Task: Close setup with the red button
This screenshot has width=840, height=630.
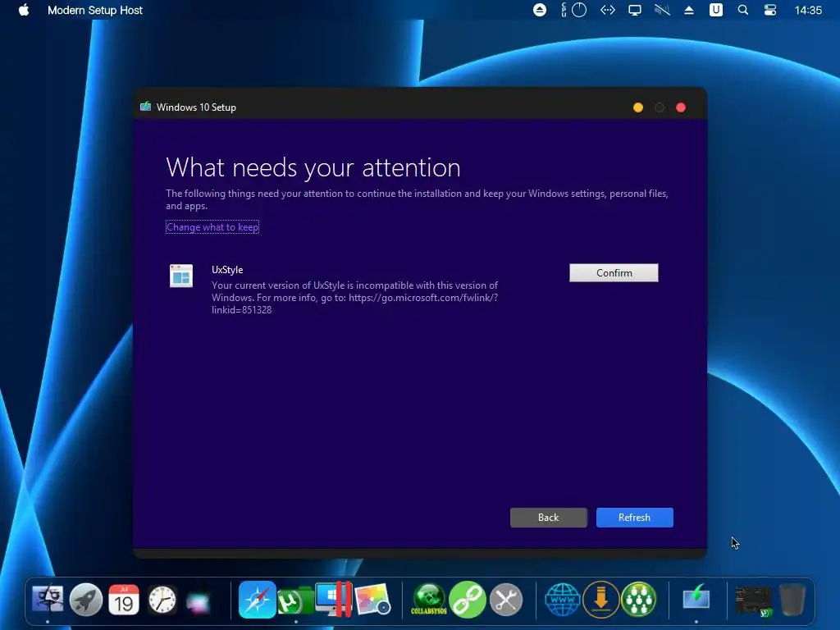Action: [x=680, y=107]
